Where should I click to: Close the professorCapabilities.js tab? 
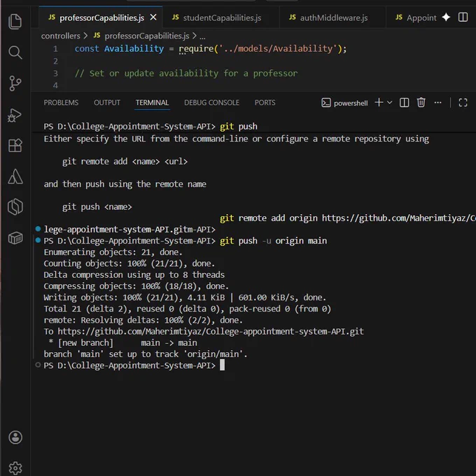[x=153, y=17]
